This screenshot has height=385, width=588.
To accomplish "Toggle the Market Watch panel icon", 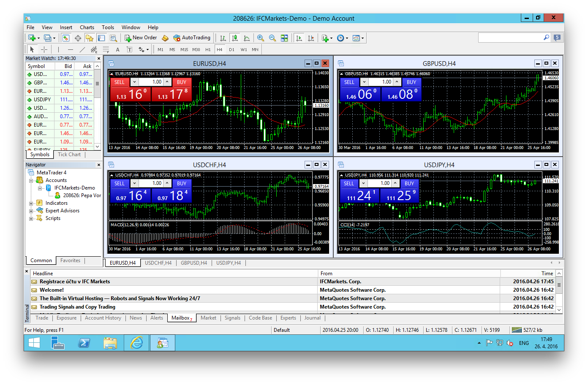I will point(66,38).
